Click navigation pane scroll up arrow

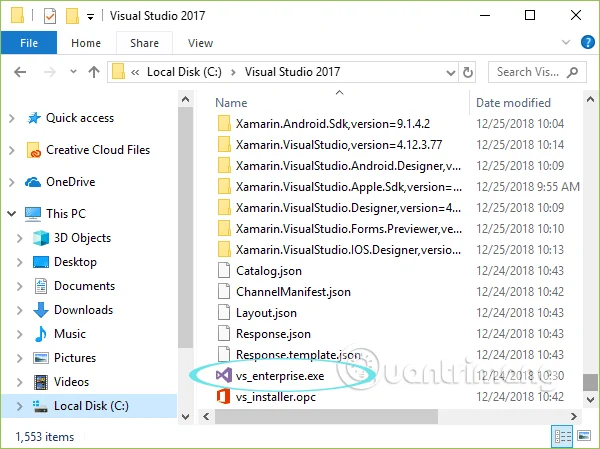tap(186, 100)
